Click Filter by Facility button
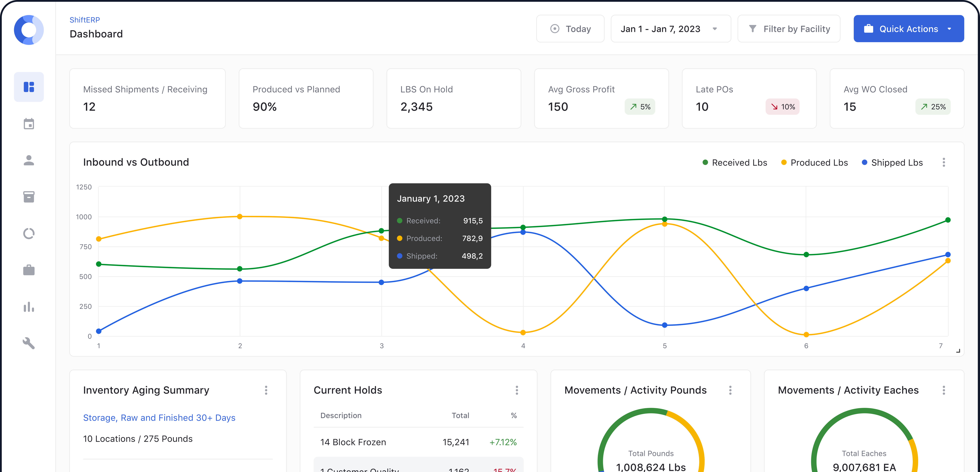This screenshot has width=980, height=472. [x=789, y=29]
